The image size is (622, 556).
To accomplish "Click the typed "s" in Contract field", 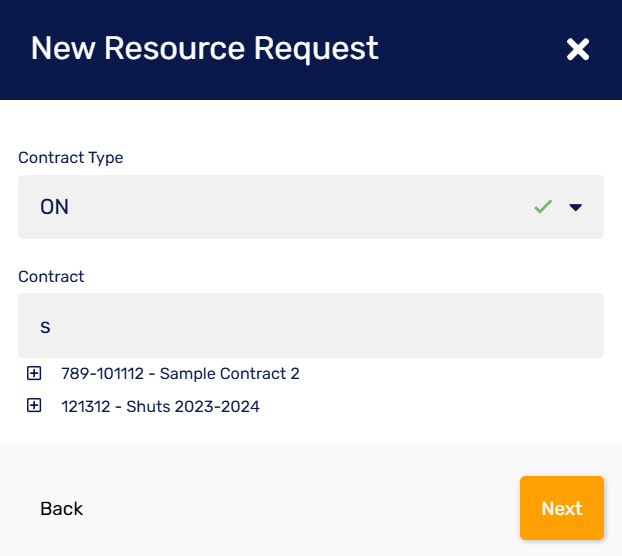I will tap(45, 326).
